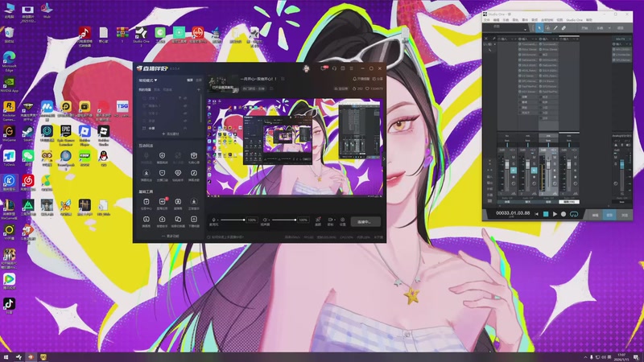This screenshot has height=362, width=644.
Task: Toggle Mute on the second mixer channel
Action: pyautogui.click(x=535, y=157)
